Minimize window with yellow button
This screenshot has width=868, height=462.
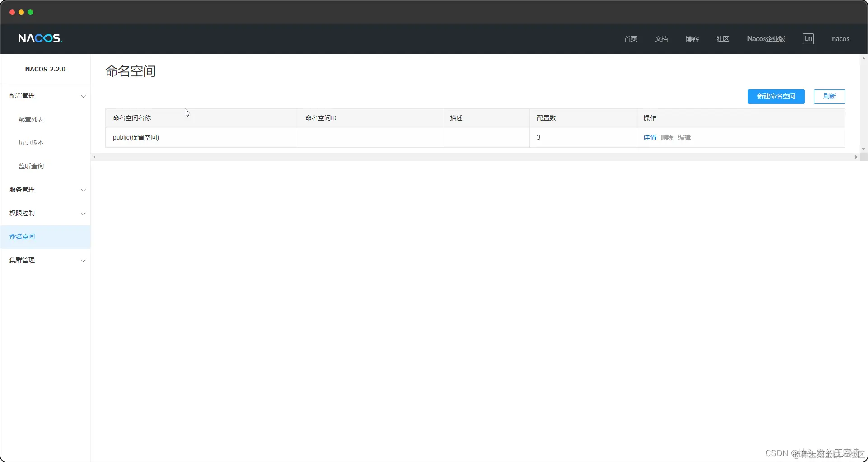click(21, 12)
